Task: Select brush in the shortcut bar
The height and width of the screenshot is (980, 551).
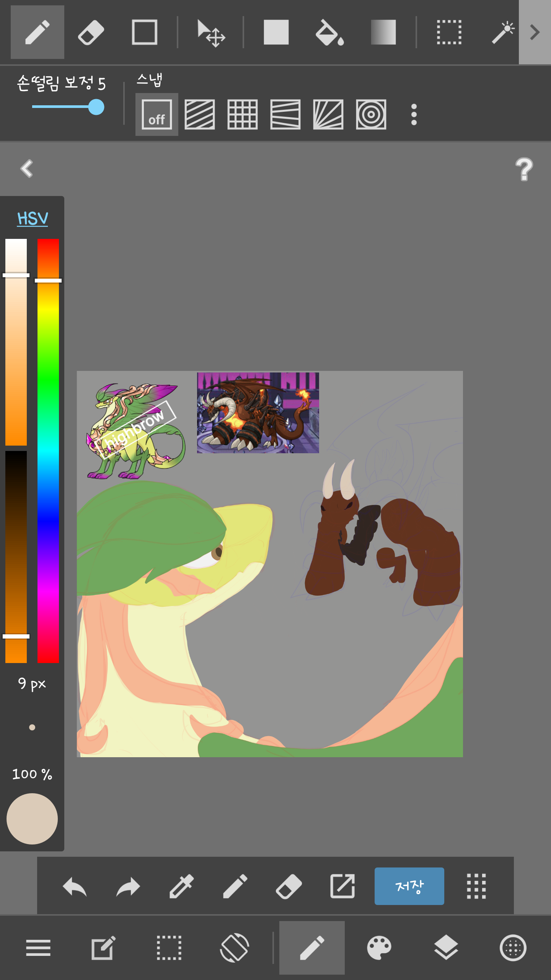Action: pos(235,886)
